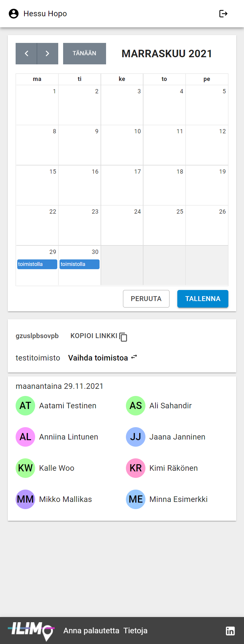Open the user account profile icon
The image size is (244, 644).
pos(14,14)
